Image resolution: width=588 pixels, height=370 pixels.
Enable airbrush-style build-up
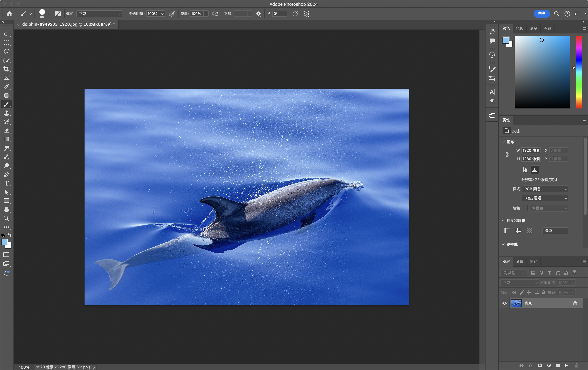(215, 14)
